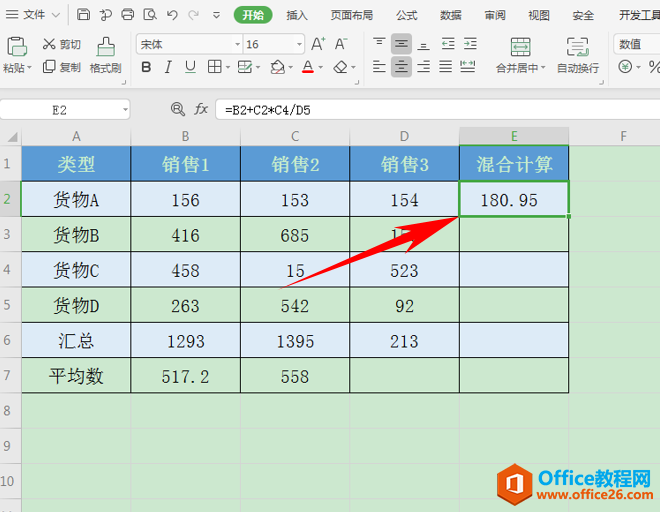This screenshot has width=660, height=512.
Task: Apply red font color icon
Action: pyautogui.click(x=308, y=67)
